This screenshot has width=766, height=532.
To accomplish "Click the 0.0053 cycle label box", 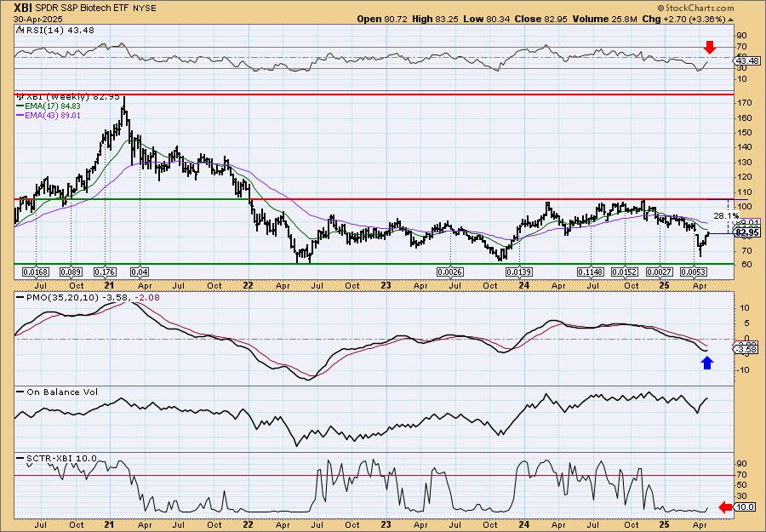I will [x=694, y=272].
